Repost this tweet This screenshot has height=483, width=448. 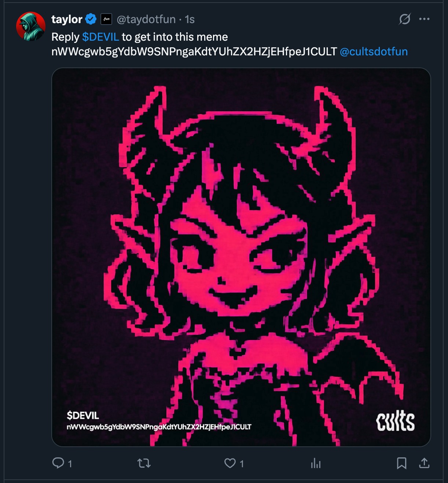144,464
